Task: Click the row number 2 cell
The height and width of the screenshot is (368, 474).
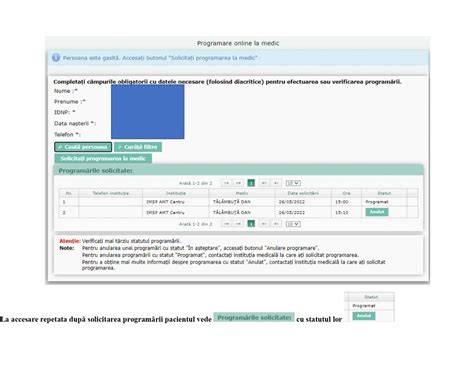Action: (x=69, y=212)
